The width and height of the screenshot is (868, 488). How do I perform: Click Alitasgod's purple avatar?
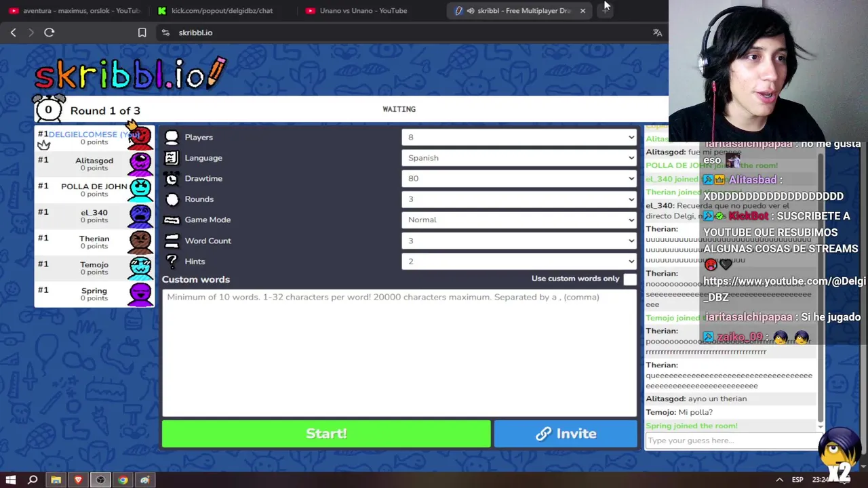click(x=140, y=163)
